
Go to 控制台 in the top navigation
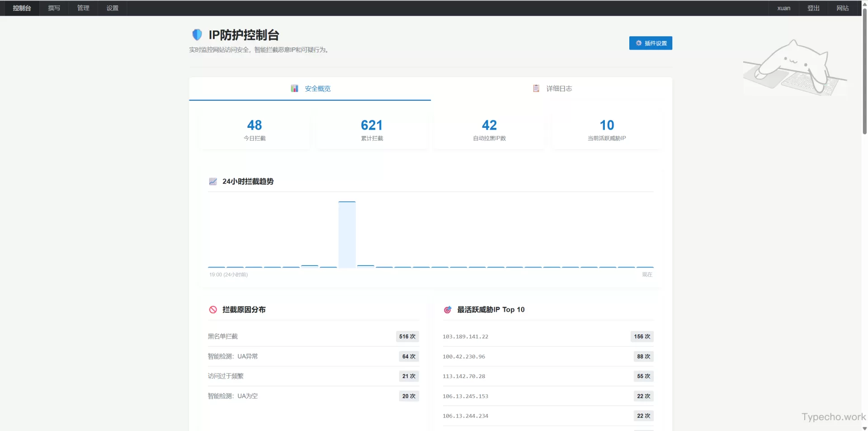(x=22, y=8)
